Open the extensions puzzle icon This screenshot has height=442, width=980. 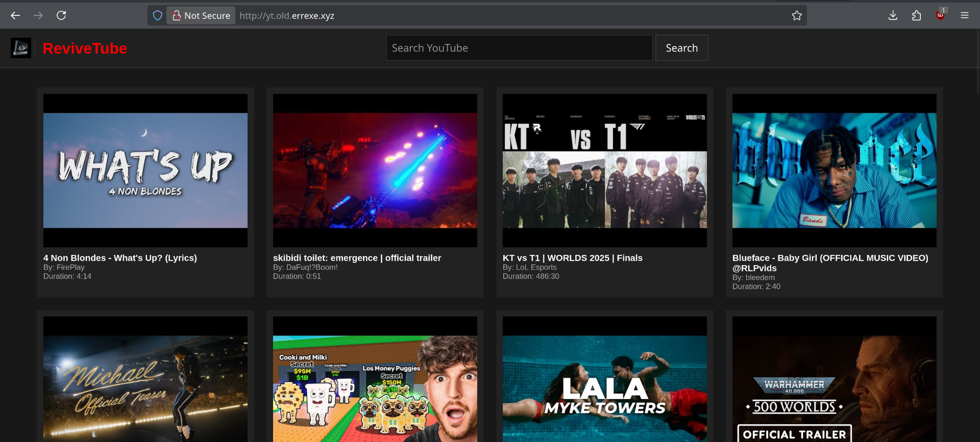tap(916, 15)
